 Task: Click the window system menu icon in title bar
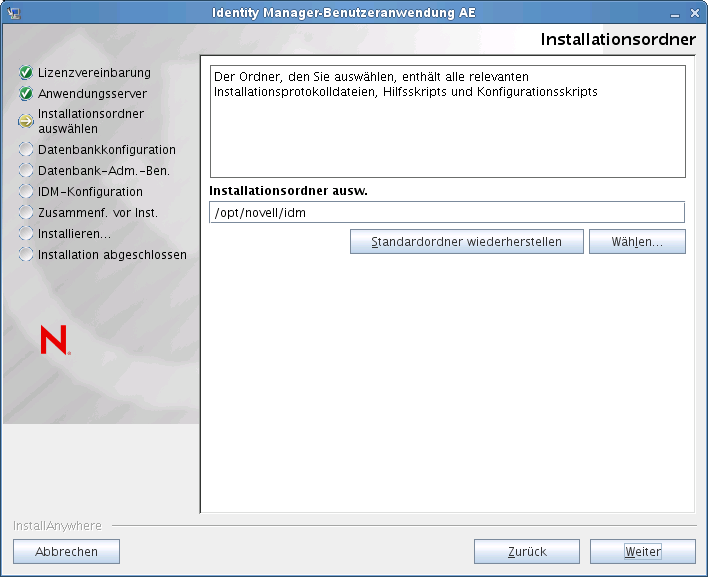[x=14, y=13]
